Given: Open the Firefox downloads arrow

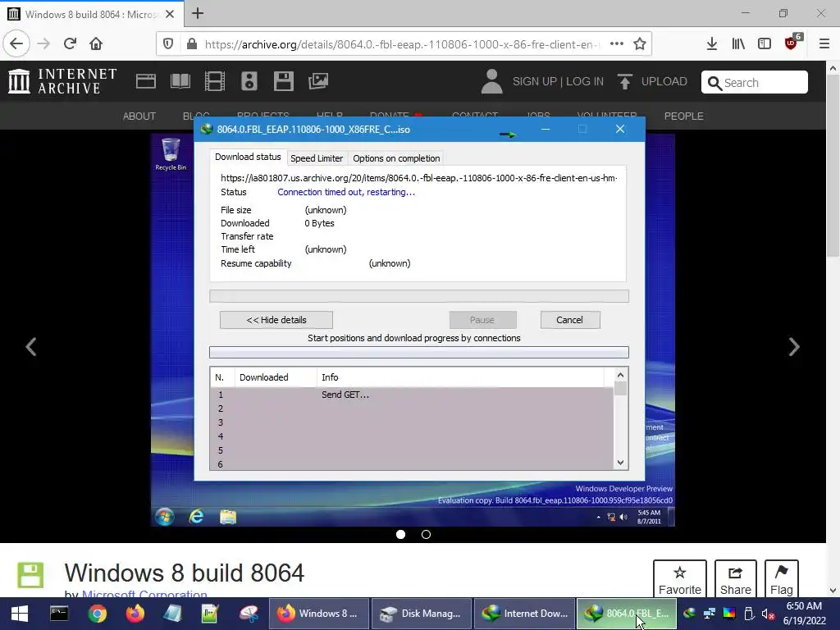Looking at the screenshot, I should [x=711, y=44].
